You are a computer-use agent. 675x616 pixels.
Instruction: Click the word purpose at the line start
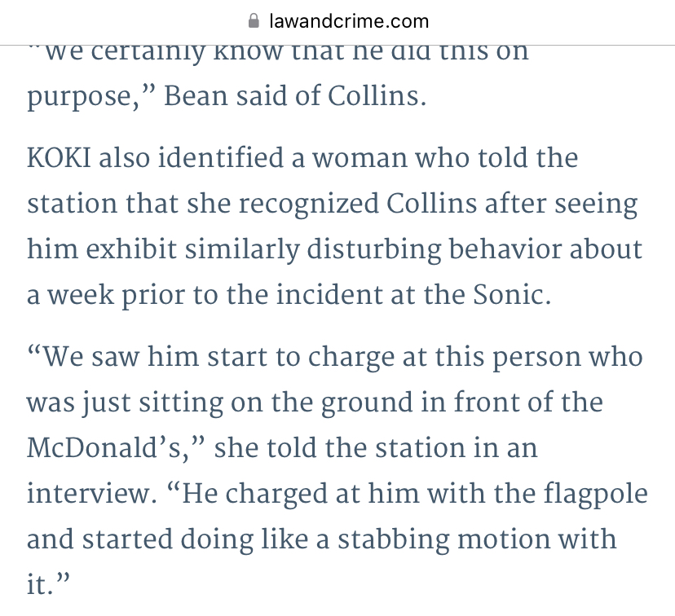80,97
